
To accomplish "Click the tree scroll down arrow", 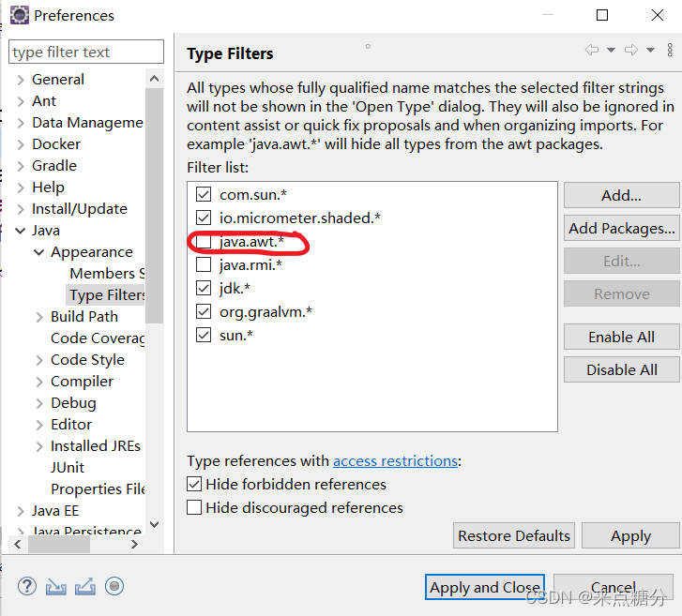I will pyautogui.click(x=154, y=524).
